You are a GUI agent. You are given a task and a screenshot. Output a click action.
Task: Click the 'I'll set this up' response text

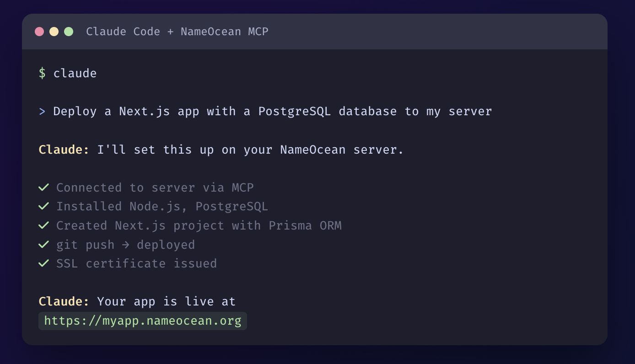(x=250, y=150)
